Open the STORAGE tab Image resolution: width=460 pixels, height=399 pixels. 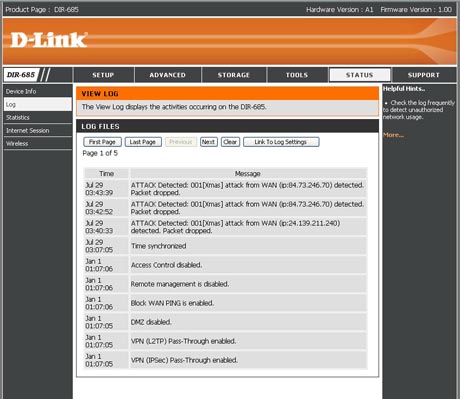[x=234, y=75]
